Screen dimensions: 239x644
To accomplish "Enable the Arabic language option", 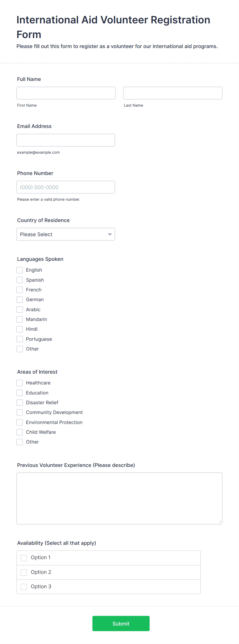I will pyautogui.click(x=20, y=309).
